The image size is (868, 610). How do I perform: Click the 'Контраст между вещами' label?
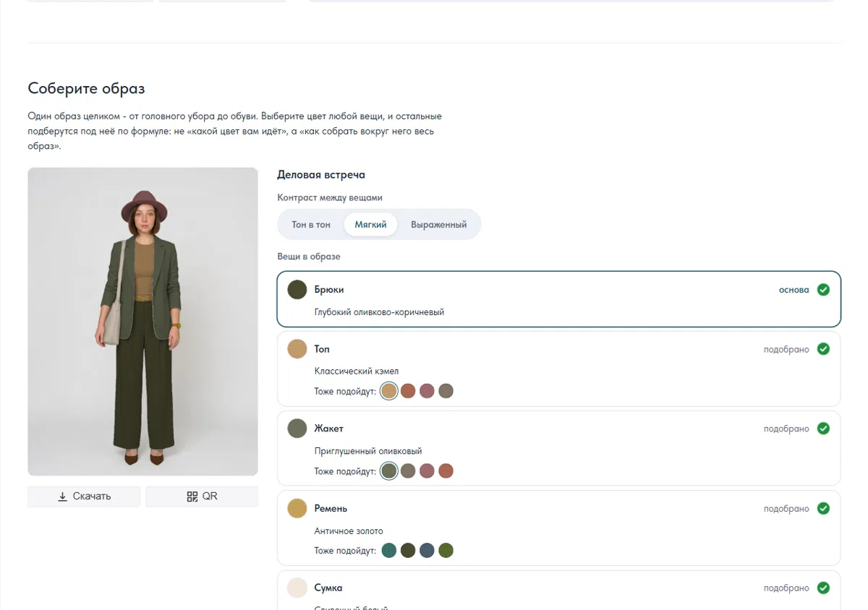330,197
